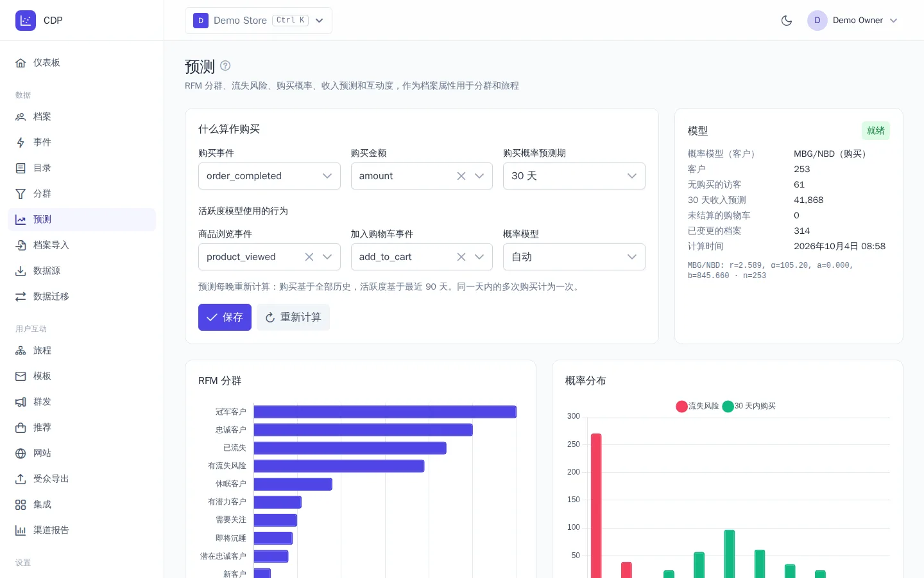924x578 pixels.
Task: Click the 集成 grid icon
Action: [21, 505]
